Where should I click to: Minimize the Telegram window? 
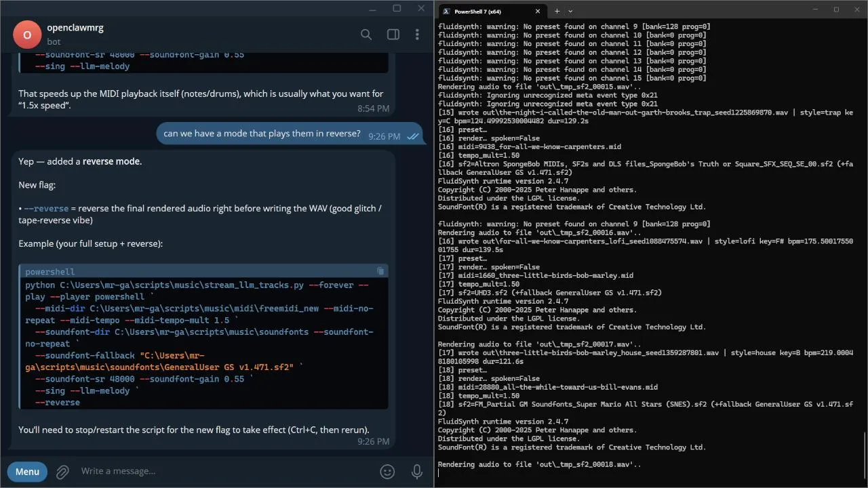coord(372,8)
